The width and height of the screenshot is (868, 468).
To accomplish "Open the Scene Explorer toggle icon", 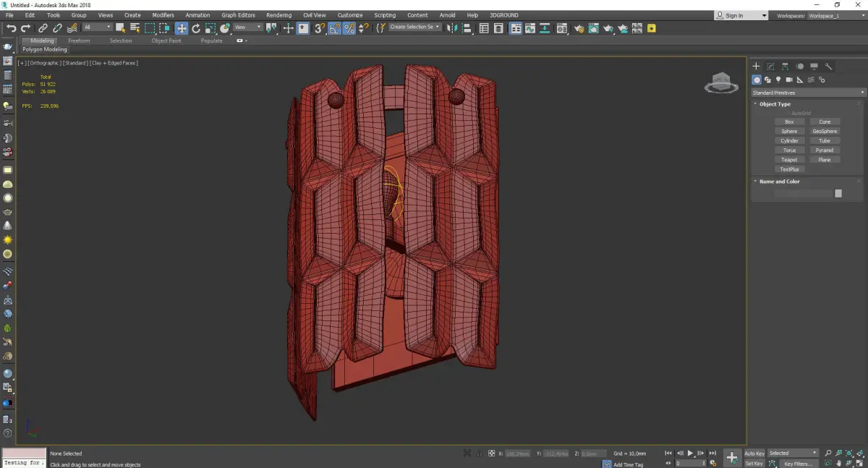I will (484, 28).
